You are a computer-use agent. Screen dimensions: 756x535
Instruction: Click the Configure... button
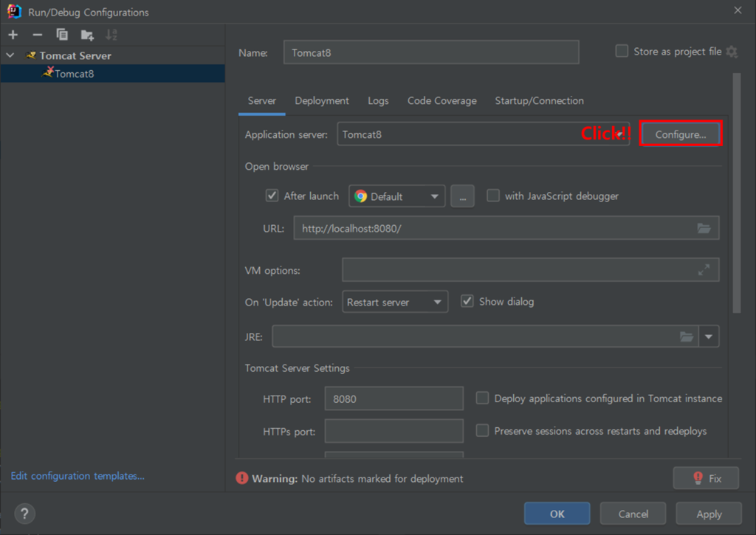(x=680, y=134)
